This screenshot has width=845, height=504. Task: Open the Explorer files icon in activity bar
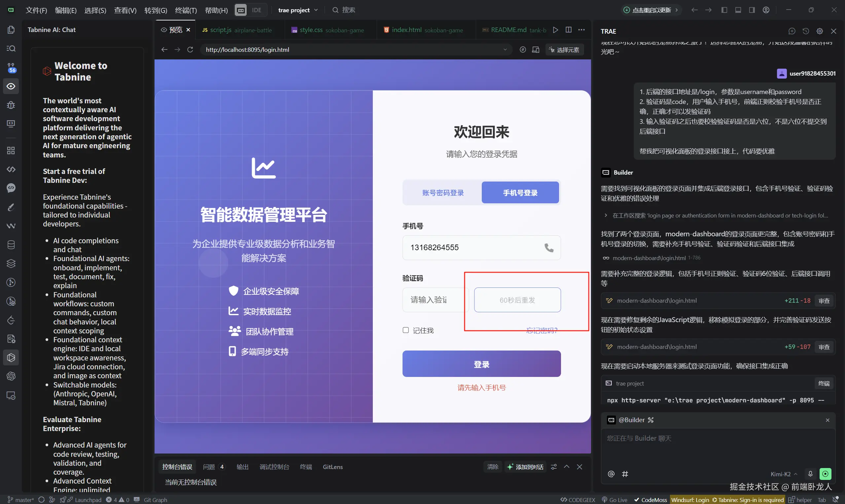tap(11, 30)
